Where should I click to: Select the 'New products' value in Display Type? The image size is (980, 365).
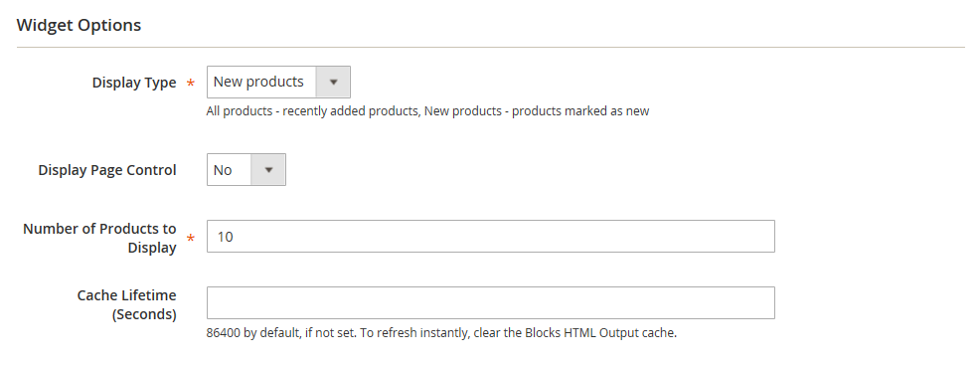[258, 82]
